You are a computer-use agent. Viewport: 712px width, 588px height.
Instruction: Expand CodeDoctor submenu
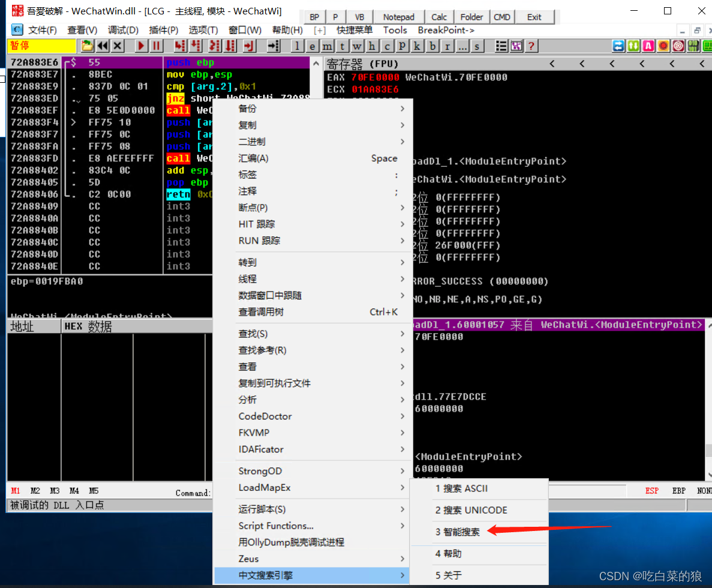tap(313, 416)
